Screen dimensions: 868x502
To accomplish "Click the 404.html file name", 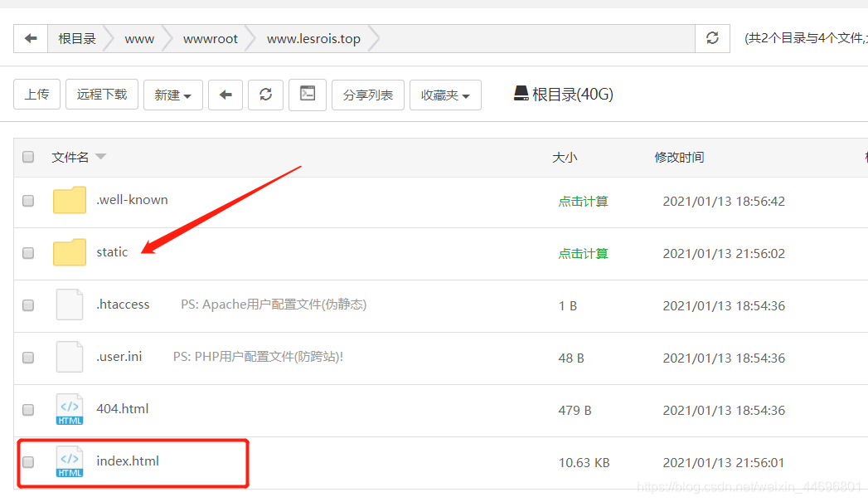I will pyautogui.click(x=123, y=409).
